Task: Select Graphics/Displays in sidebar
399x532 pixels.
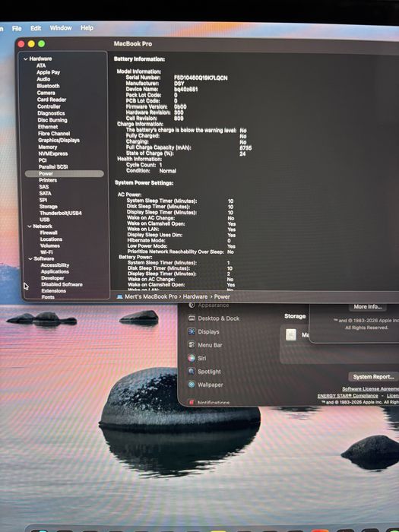Action: coord(59,140)
